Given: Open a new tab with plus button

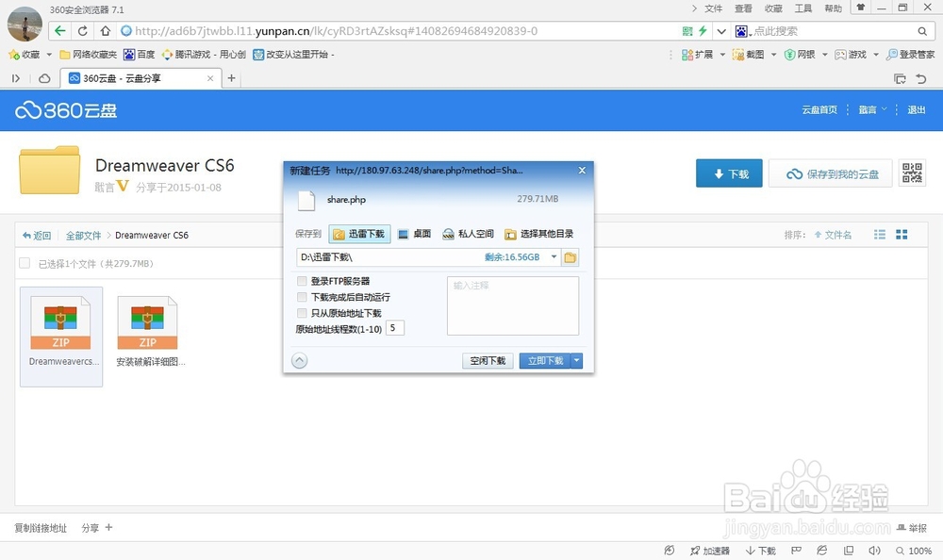Looking at the screenshot, I should (x=231, y=78).
